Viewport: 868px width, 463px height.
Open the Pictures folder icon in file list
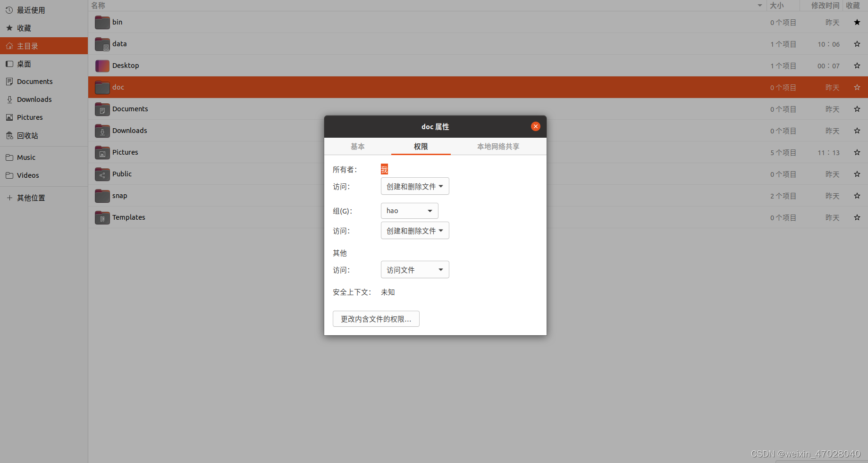click(x=102, y=152)
